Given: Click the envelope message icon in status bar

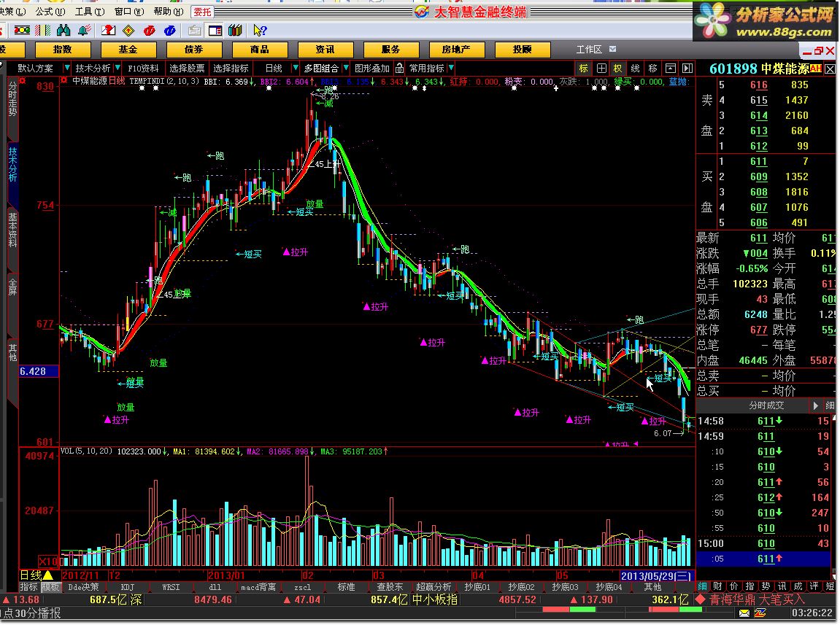Looking at the screenshot, I should pyautogui.click(x=744, y=613).
